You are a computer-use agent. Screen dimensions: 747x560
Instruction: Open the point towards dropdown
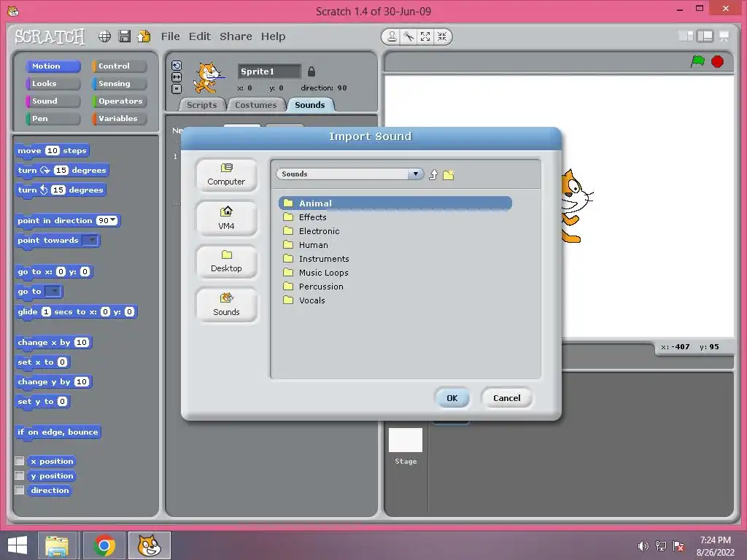(x=91, y=240)
